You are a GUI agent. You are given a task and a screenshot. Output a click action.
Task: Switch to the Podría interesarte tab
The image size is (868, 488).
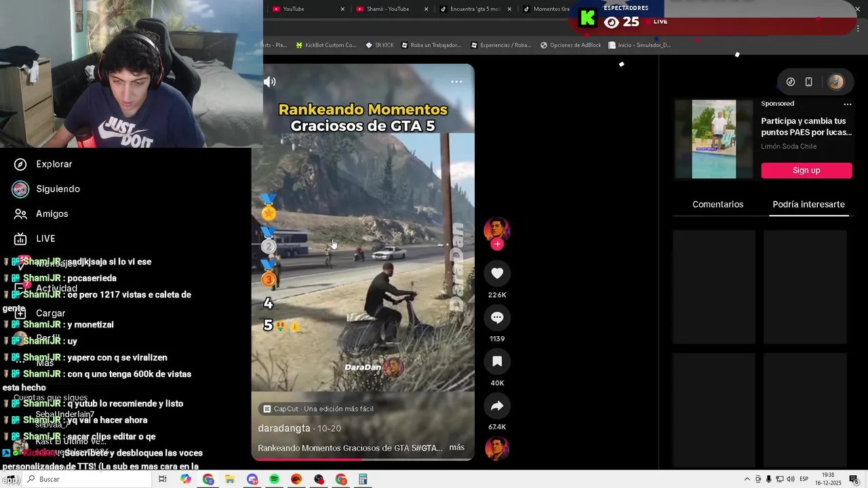click(x=808, y=204)
